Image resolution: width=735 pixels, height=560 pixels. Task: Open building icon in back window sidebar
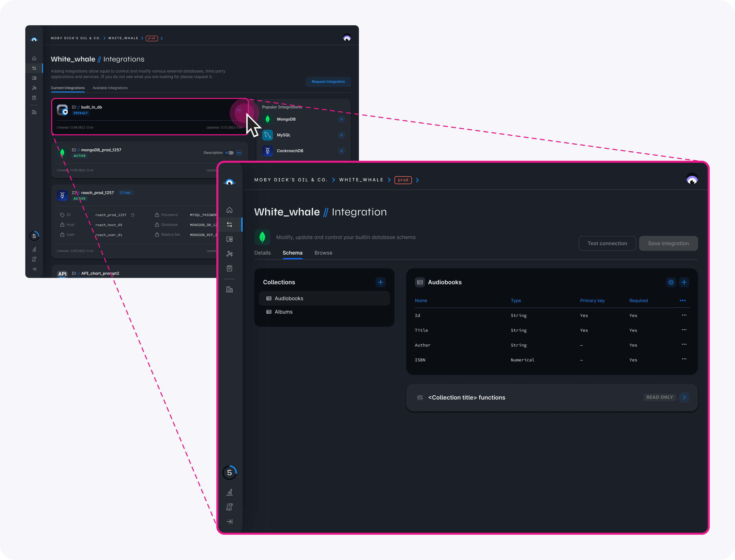(x=34, y=112)
